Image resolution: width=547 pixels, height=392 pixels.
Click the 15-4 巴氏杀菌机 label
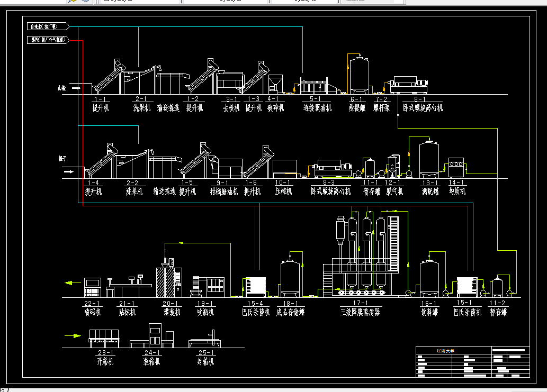[256, 308]
